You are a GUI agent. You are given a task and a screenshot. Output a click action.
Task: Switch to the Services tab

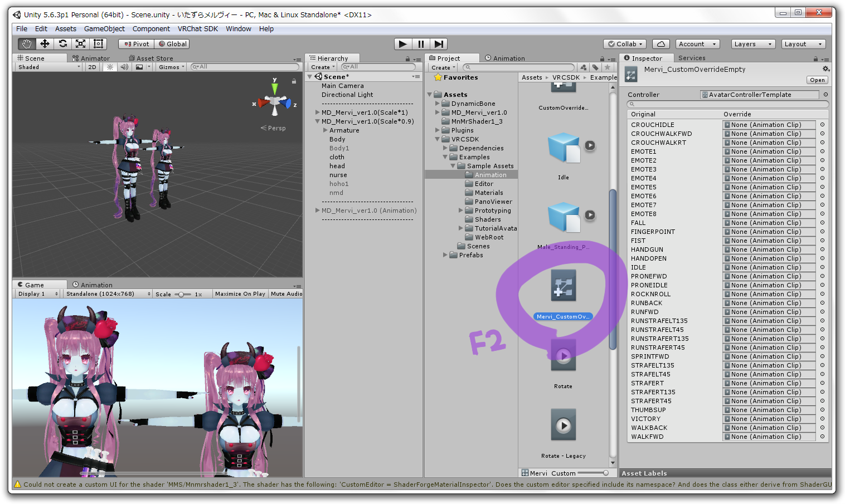692,58
